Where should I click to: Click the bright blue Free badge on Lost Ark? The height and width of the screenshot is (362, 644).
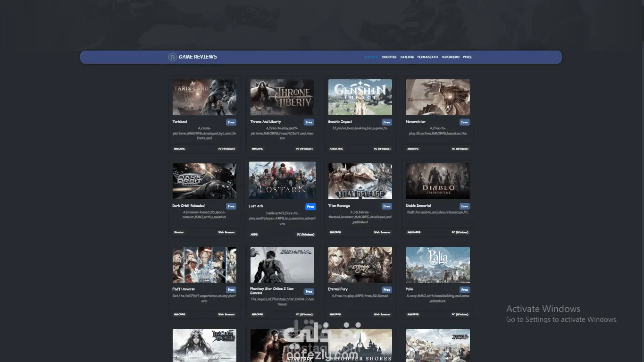310,207
